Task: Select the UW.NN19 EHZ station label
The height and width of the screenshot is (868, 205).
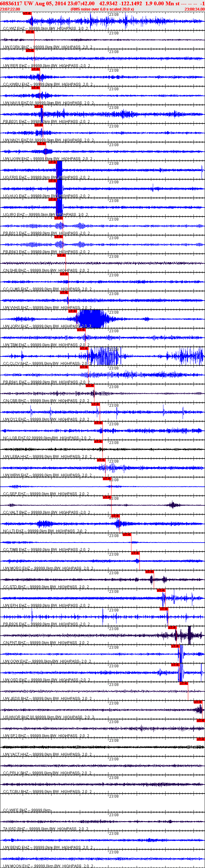Action: click(48, 103)
